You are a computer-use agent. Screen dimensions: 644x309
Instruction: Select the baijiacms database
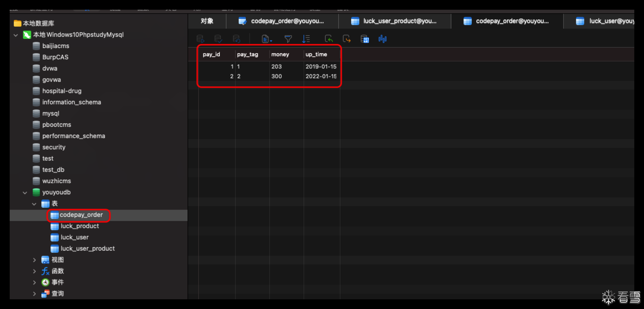(x=56, y=46)
